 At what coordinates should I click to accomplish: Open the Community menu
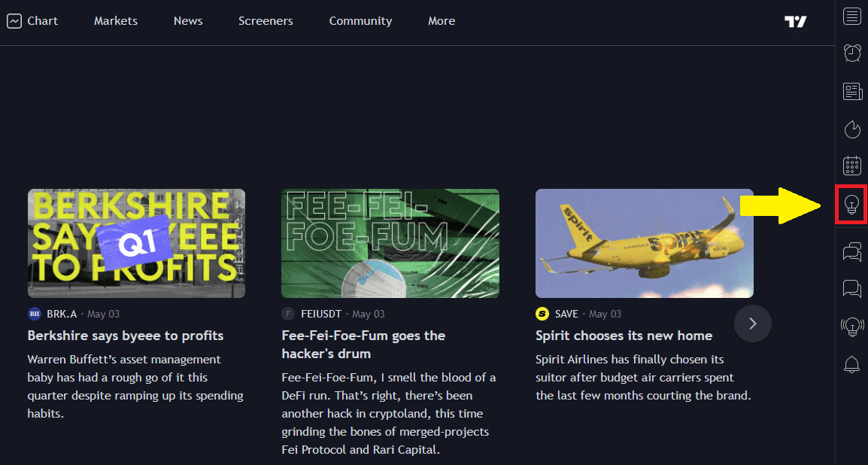pyautogui.click(x=360, y=21)
